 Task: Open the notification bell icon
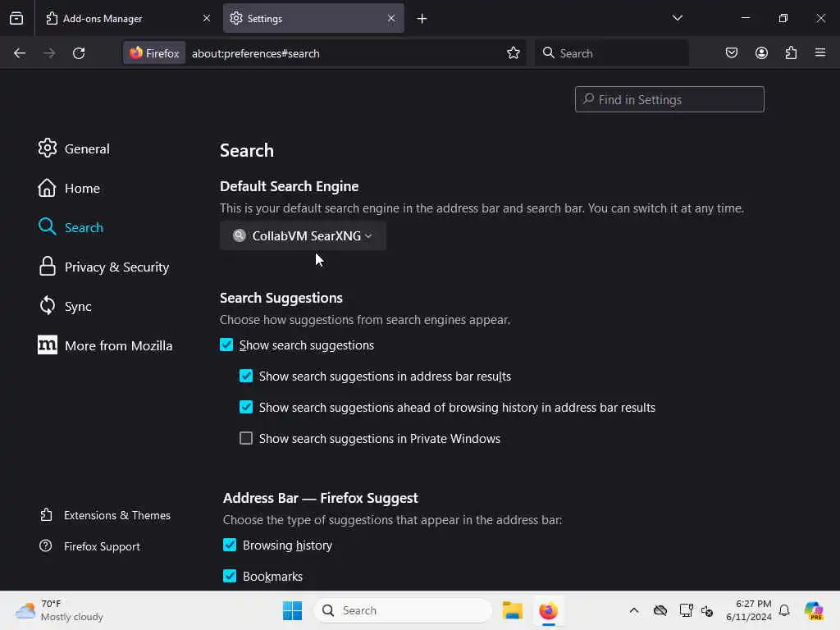coord(784,610)
